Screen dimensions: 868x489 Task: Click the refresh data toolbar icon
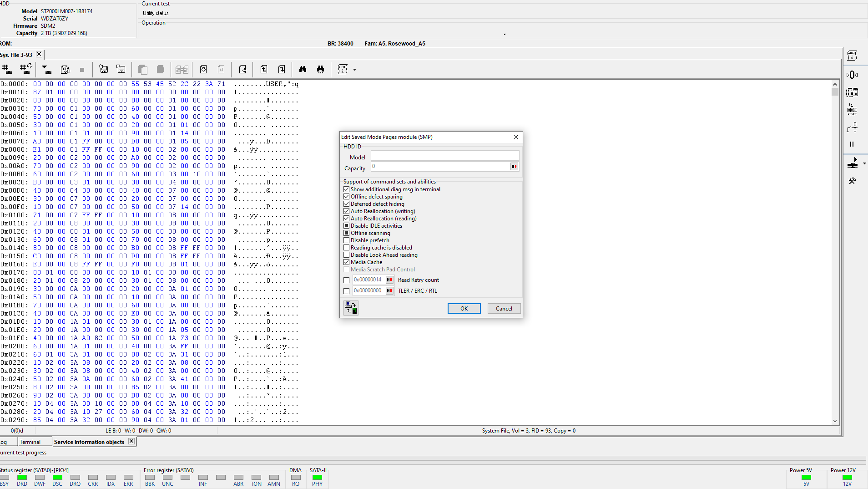tap(65, 69)
